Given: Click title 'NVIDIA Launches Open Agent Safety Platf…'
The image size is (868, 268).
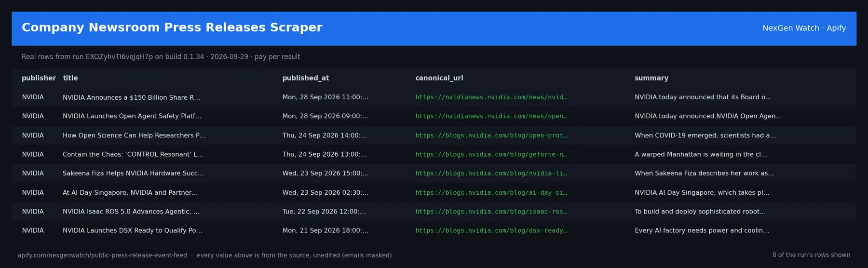Looking at the screenshot, I should tap(132, 116).
